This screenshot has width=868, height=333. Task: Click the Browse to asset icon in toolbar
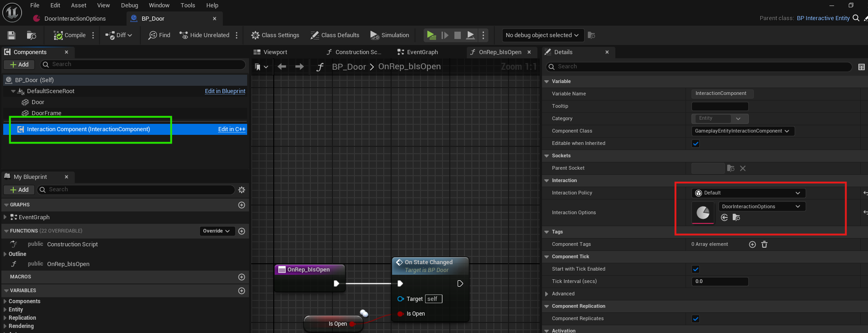(x=32, y=35)
